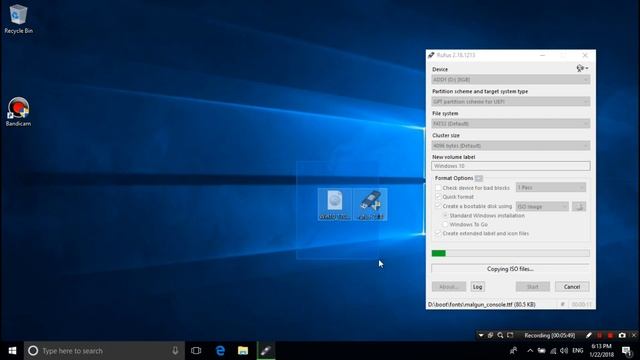Screen dimensions: 640x360
Task: Click the Rufus status bar file path
Action: pos(482,304)
